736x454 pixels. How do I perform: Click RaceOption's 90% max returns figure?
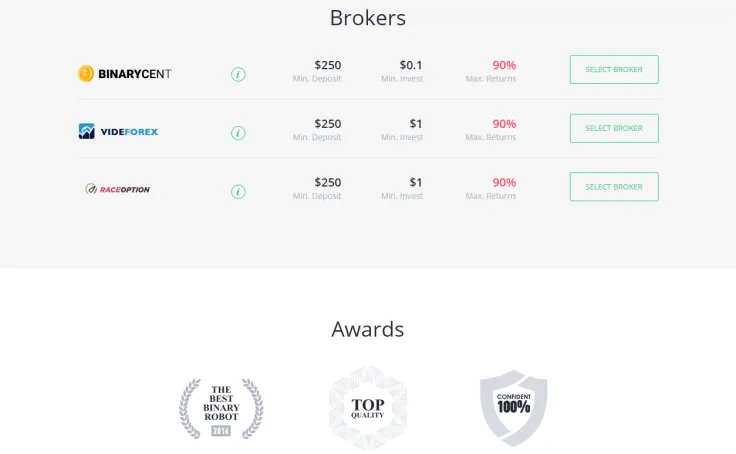pos(504,182)
